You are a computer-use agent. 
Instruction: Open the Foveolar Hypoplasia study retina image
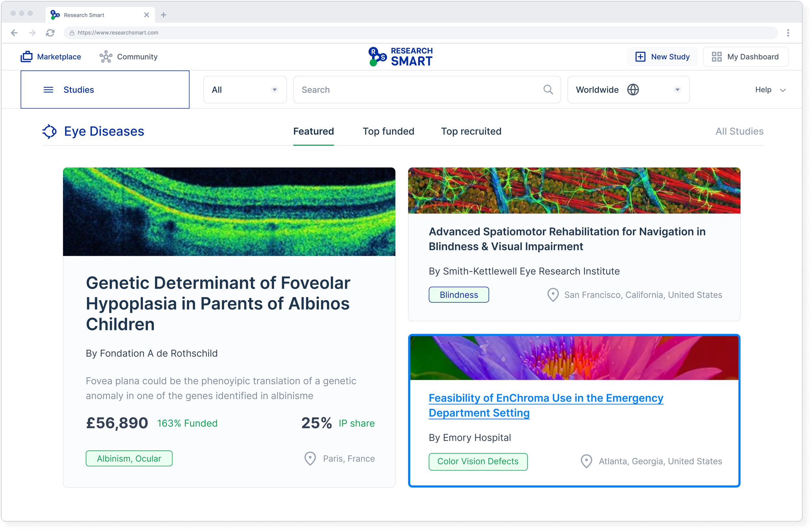pyautogui.click(x=229, y=211)
